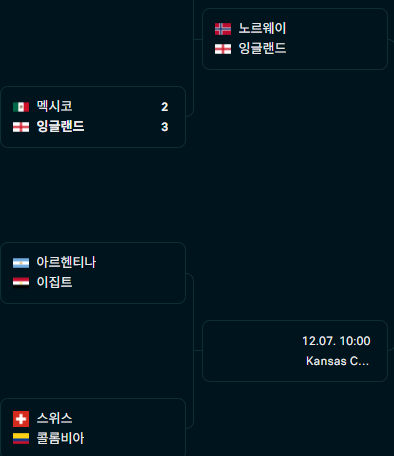Select the 멕시코 team name
The height and width of the screenshot is (456, 394).
54,106
